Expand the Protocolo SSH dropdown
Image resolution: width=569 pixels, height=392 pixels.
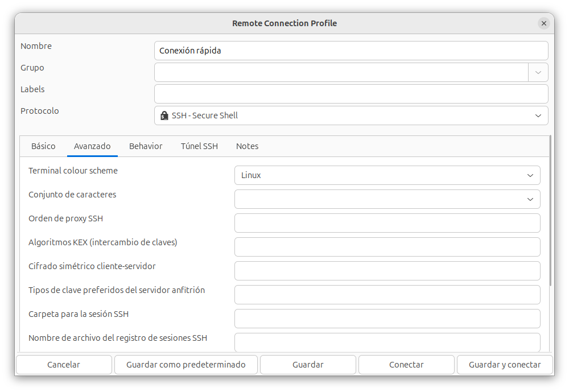(x=538, y=115)
